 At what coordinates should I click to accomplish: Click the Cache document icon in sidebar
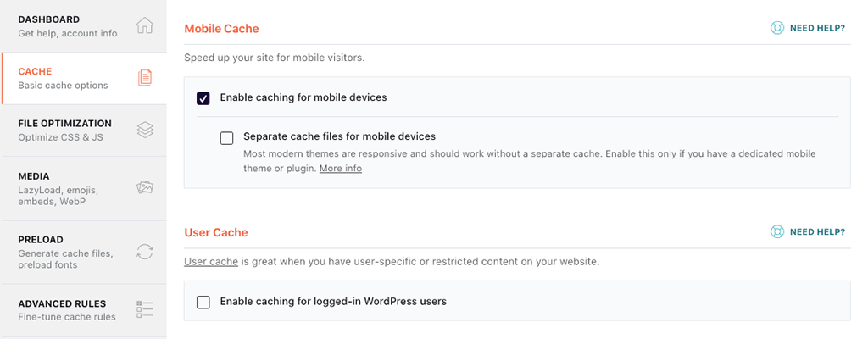[145, 78]
